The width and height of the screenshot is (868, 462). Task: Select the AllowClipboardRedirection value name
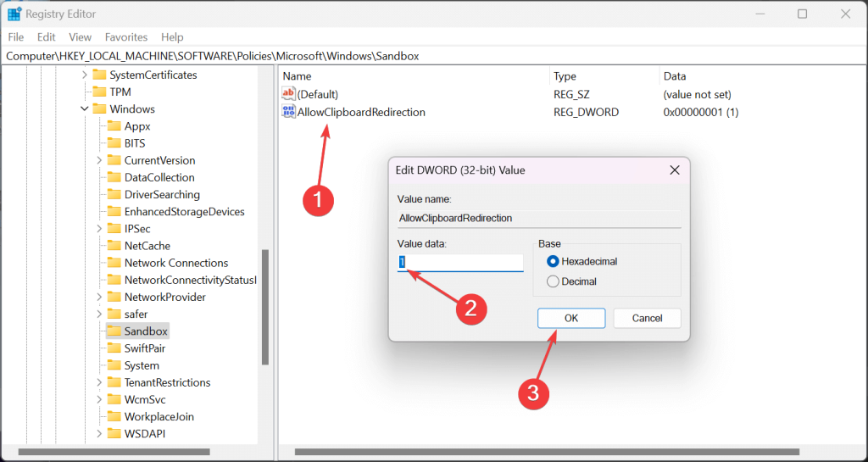tap(361, 112)
